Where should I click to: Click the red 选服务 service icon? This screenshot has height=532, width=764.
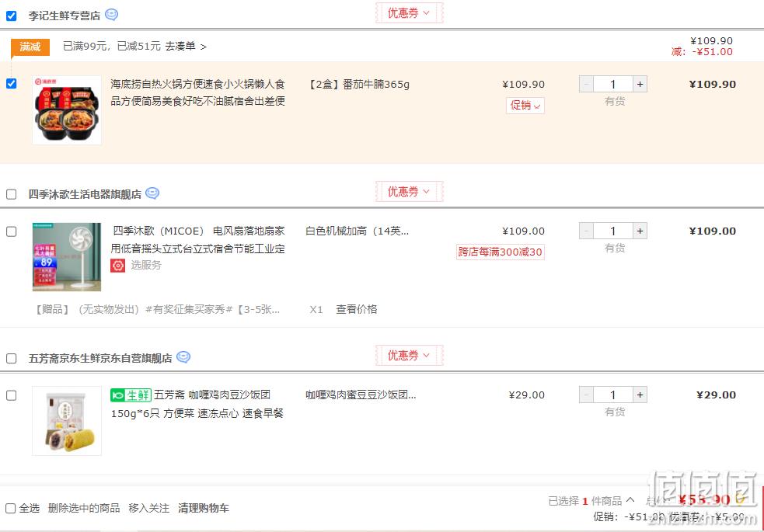[117, 266]
